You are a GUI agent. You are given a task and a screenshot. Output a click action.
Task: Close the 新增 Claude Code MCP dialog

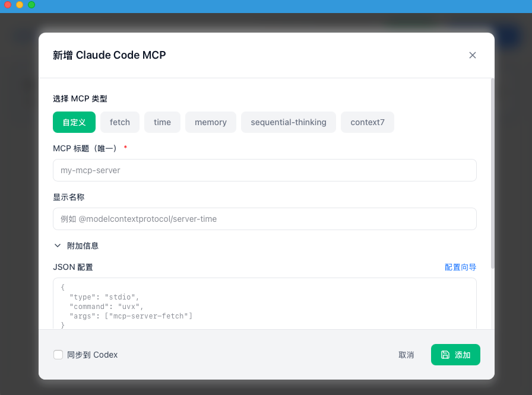click(472, 55)
